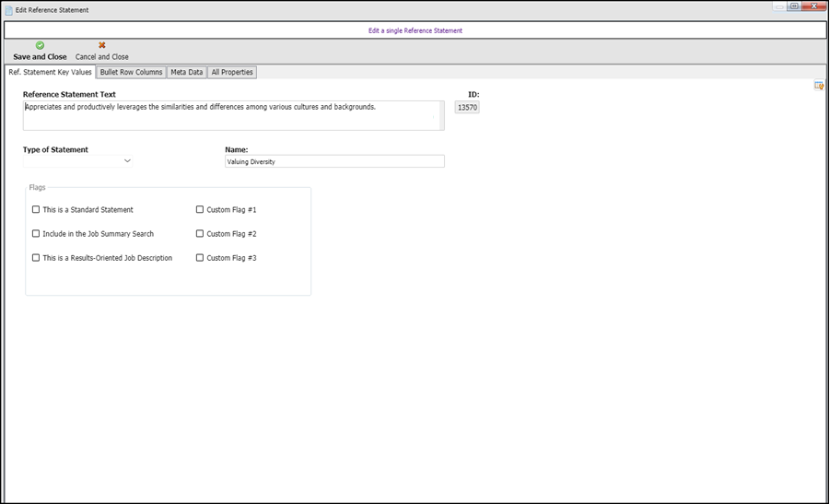Image resolution: width=830 pixels, height=504 pixels.
Task: Click inside the Reference Statement Text box
Action: pyautogui.click(x=233, y=115)
